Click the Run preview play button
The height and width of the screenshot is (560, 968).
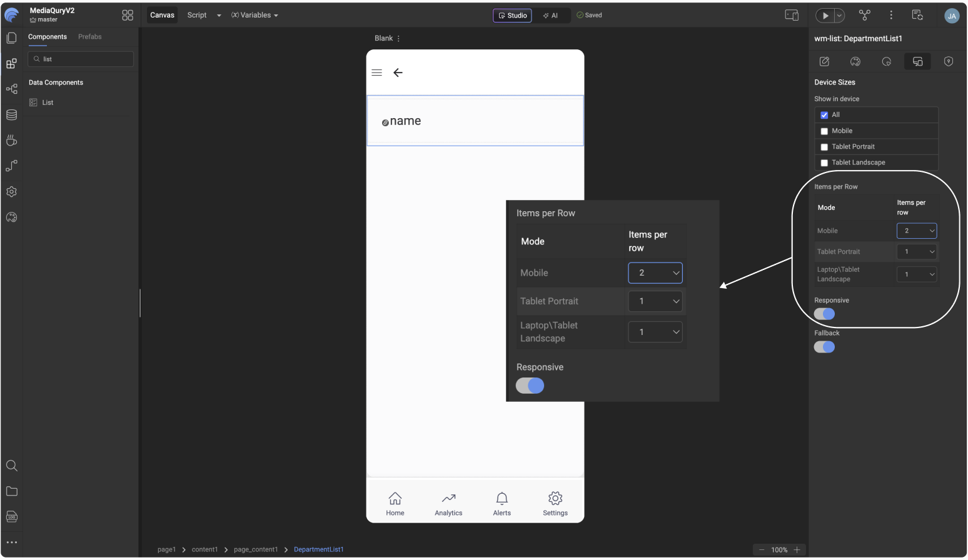click(825, 16)
